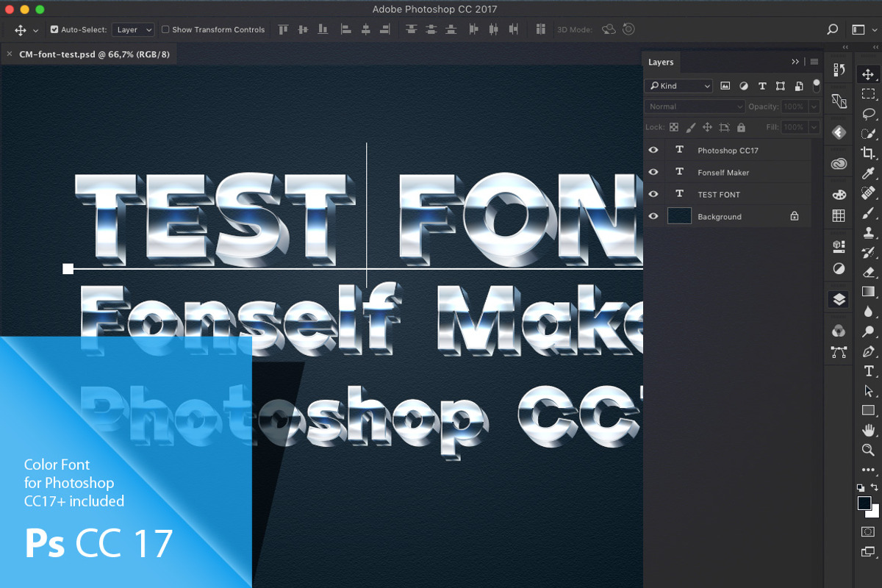Open the Normal blend mode dropdown
882x588 pixels.
point(695,107)
